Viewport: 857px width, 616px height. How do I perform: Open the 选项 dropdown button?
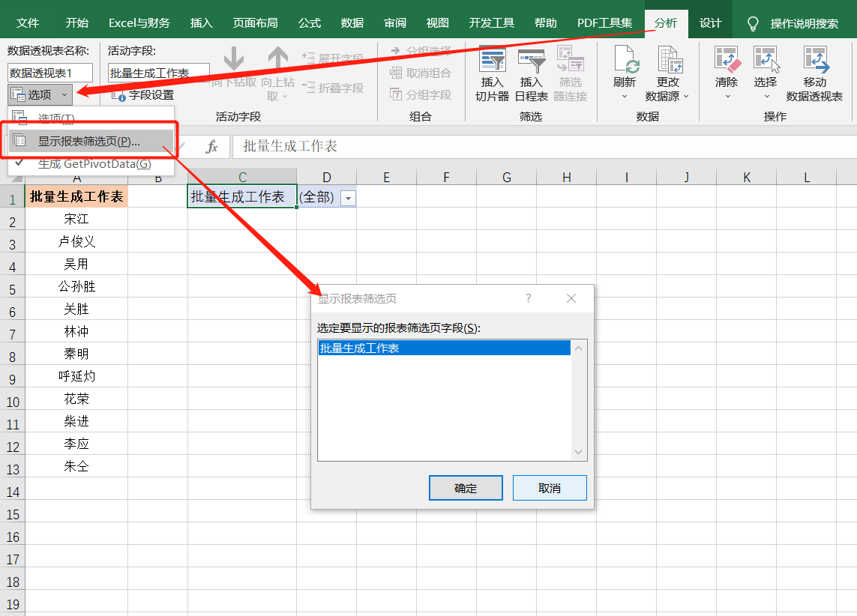(40, 94)
